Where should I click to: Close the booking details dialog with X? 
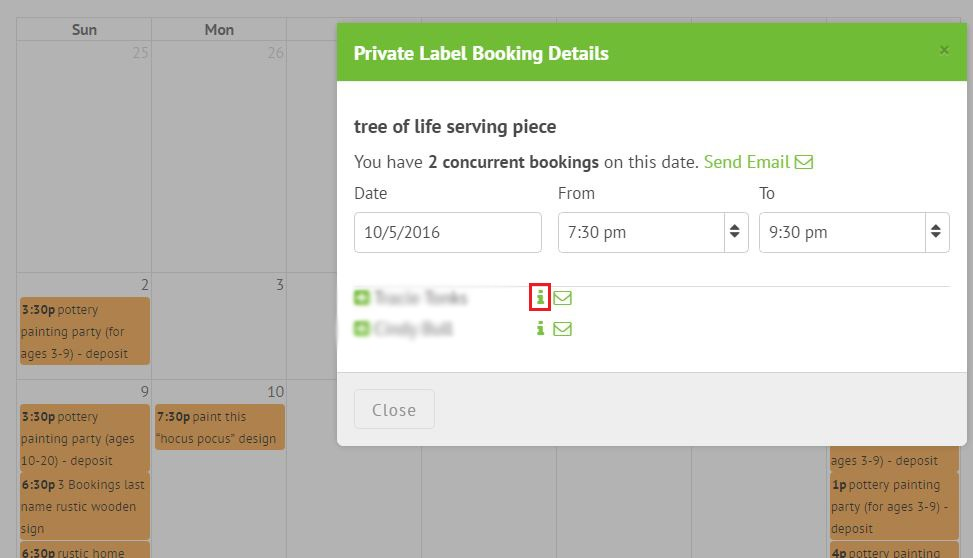click(x=944, y=50)
